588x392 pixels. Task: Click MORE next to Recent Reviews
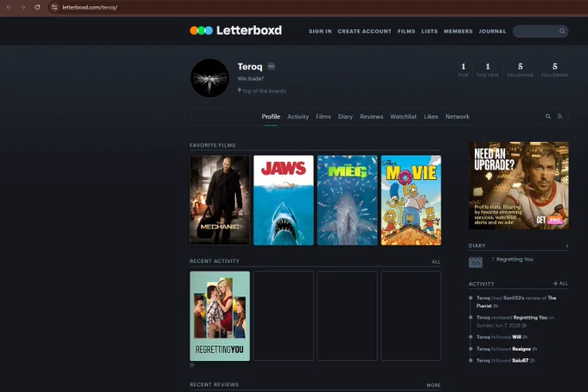pyautogui.click(x=433, y=385)
